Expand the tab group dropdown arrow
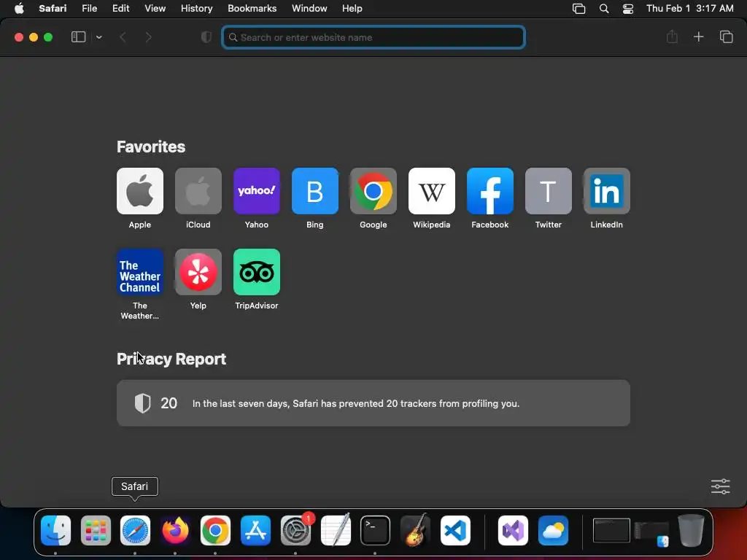The height and width of the screenshot is (560, 747). coord(98,37)
